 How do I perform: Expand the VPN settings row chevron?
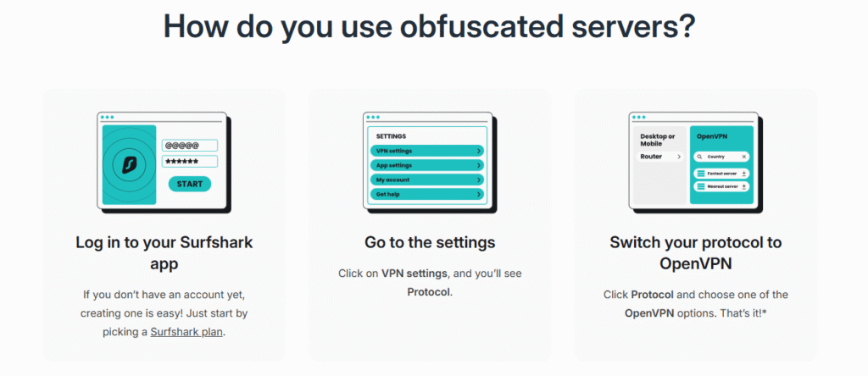[x=479, y=151]
